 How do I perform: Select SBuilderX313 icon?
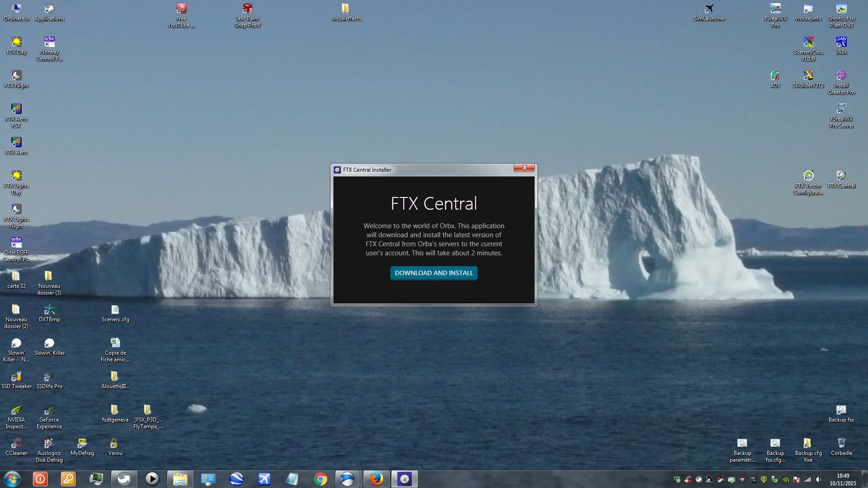tap(808, 79)
